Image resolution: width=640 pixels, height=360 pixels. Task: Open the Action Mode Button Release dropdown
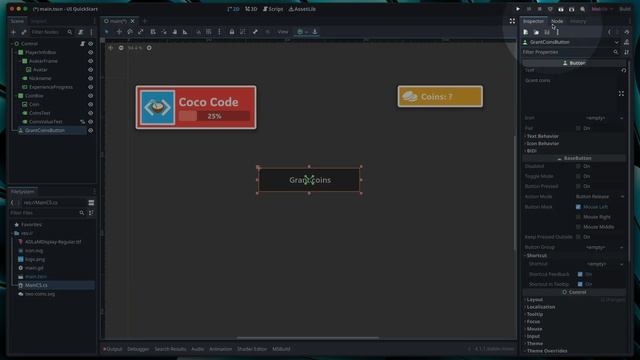[x=600, y=197]
